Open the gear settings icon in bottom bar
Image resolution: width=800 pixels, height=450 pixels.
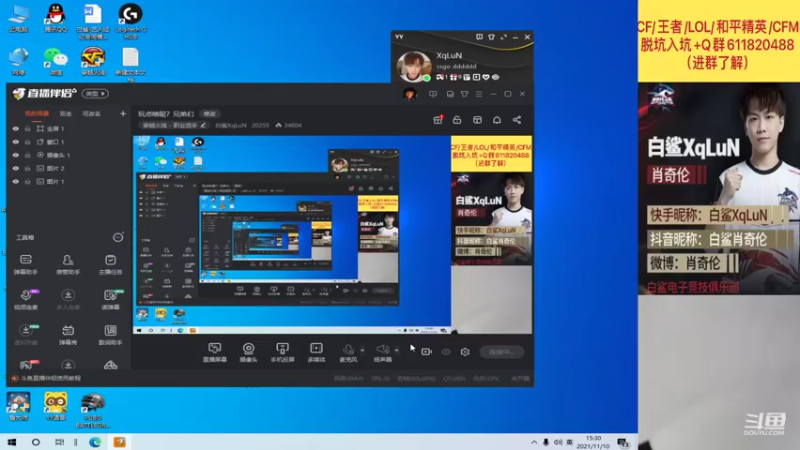point(465,352)
